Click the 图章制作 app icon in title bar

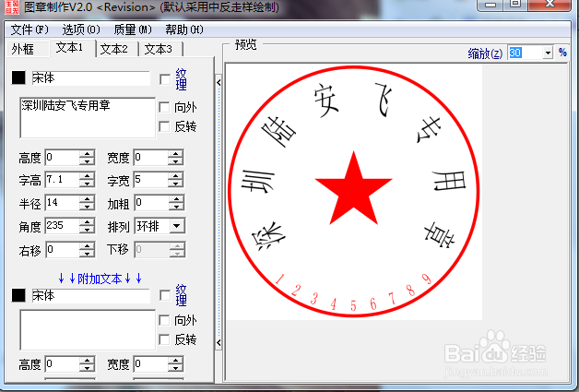point(12,6)
